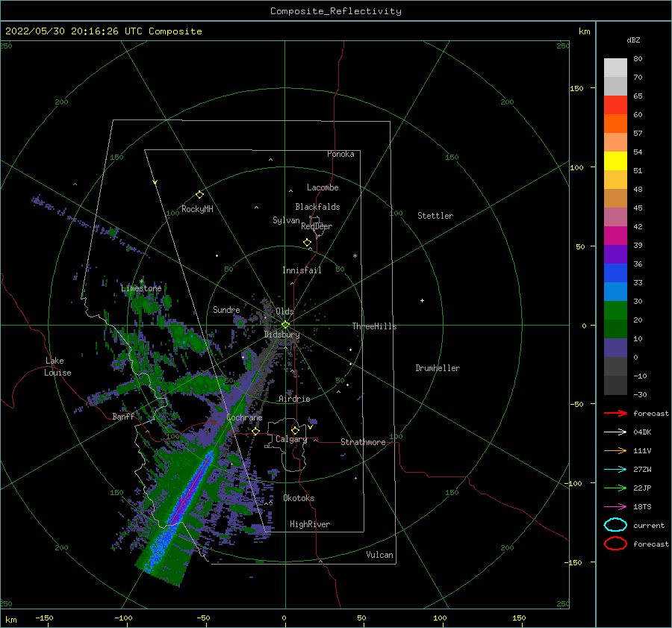Click the Innisfail town label
This screenshot has width=672, height=628.
pos(302,270)
